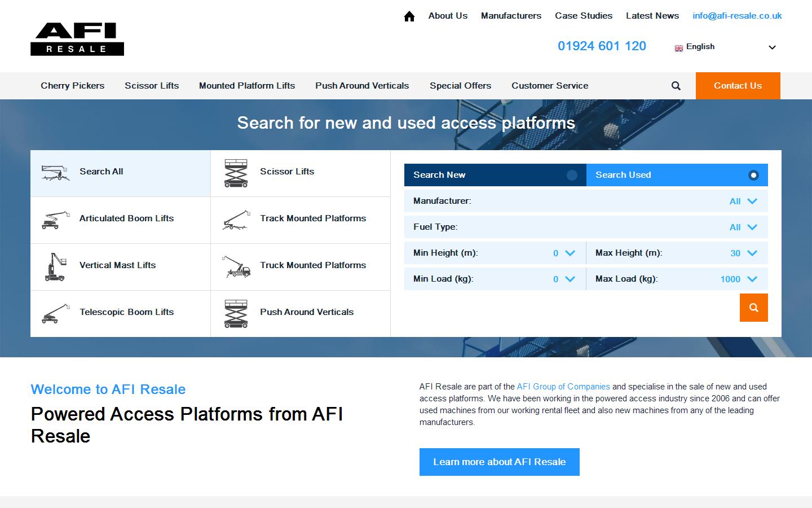
Task: Click the home icon in top navigation
Action: pos(409,16)
